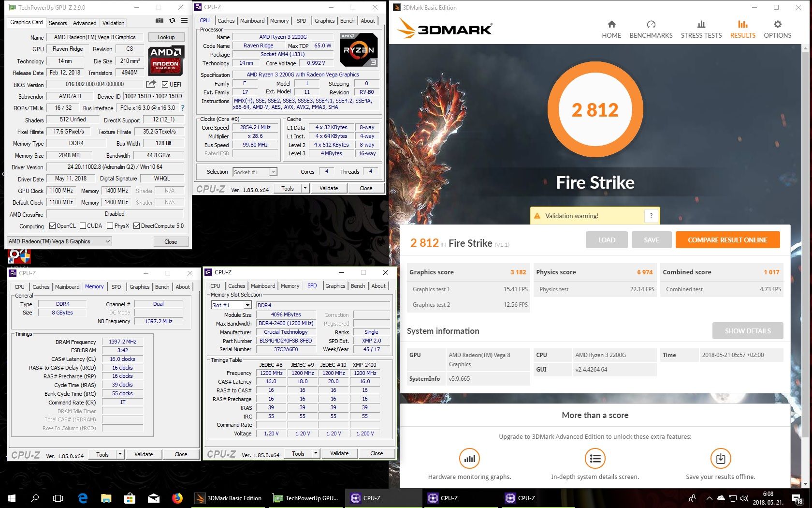Image resolution: width=812 pixels, height=508 pixels.
Task: Open 3DMark Benchmarks section
Action: pos(651,30)
